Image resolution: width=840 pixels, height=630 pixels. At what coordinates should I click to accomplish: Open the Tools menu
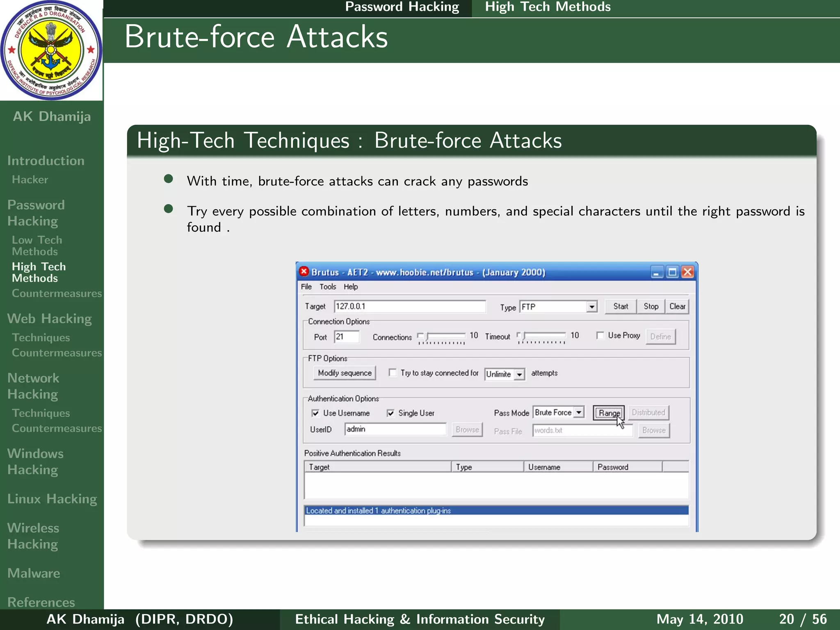[x=328, y=287]
